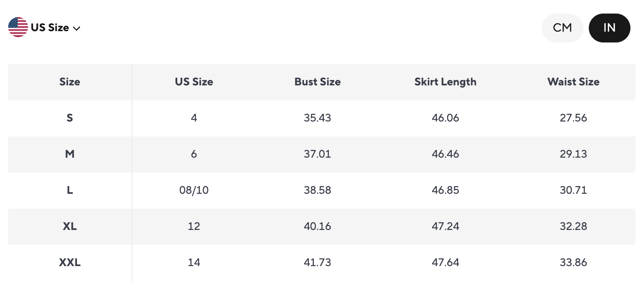This screenshot has height=281, width=644.
Task: Click the US flag icon
Action: (18, 27)
